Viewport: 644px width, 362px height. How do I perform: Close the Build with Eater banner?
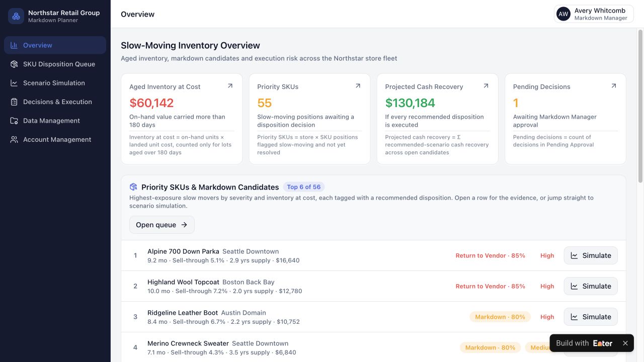(625, 343)
